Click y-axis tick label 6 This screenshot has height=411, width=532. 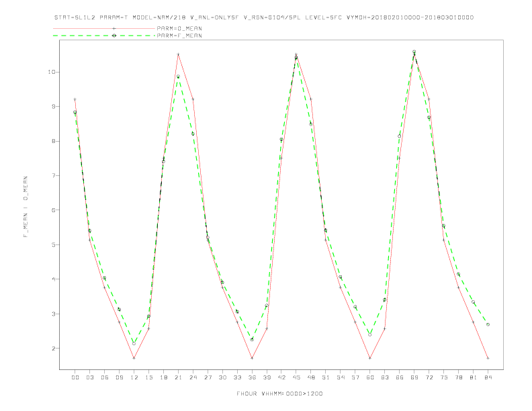coord(54,210)
